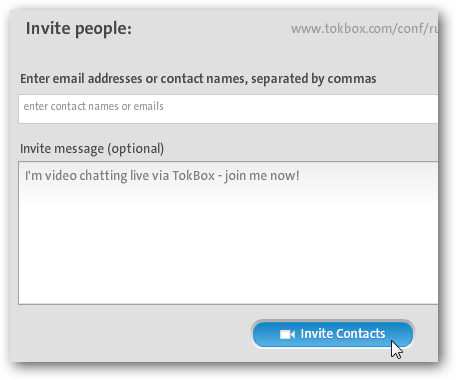Click the conference URL text at top right
Viewport: 456px width, 380px height.
click(364, 29)
